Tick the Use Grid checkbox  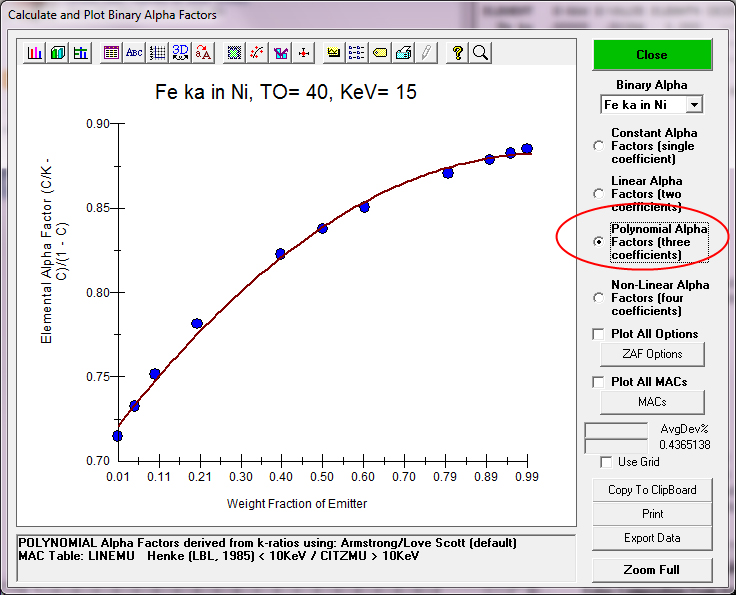pyautogui.click(x=606, y=462)
